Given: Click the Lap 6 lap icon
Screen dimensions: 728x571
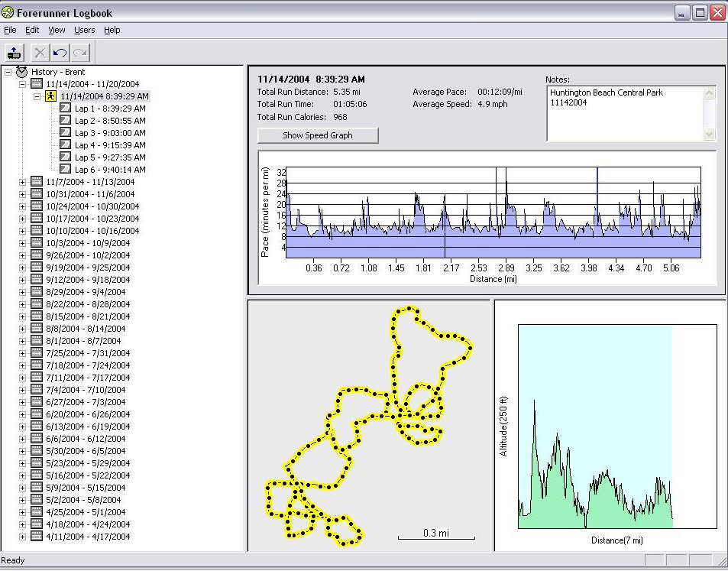Looking at the screenshot, I should pyautogui.click(x=66, y=169).
